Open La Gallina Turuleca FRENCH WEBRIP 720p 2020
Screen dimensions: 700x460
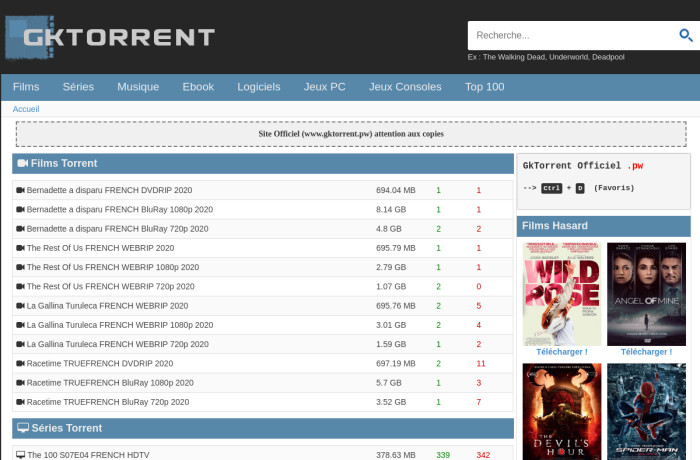point(117,344)
